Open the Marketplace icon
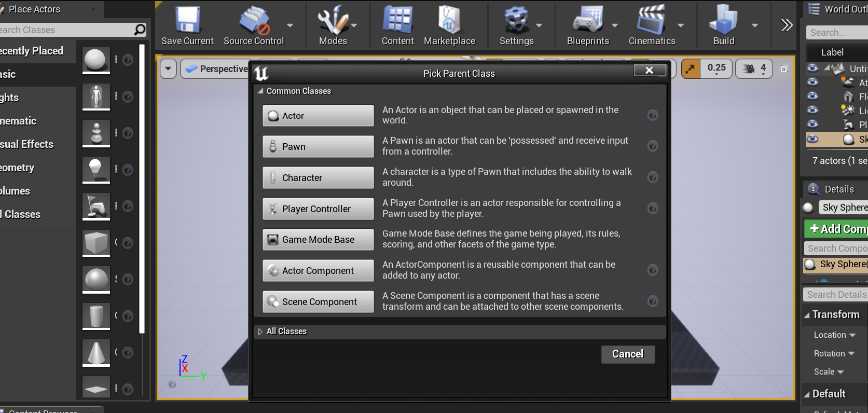Screen dimensions: 868x413 click(449, 20)
